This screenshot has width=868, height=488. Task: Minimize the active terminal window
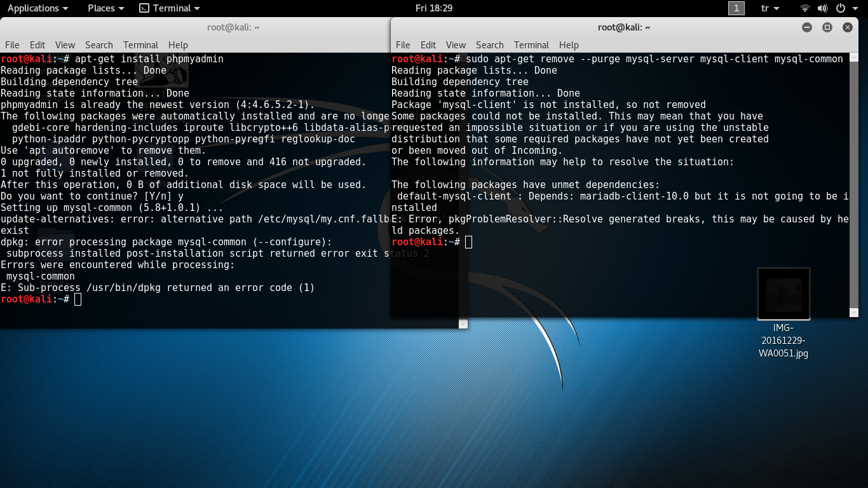click(807, 27)
